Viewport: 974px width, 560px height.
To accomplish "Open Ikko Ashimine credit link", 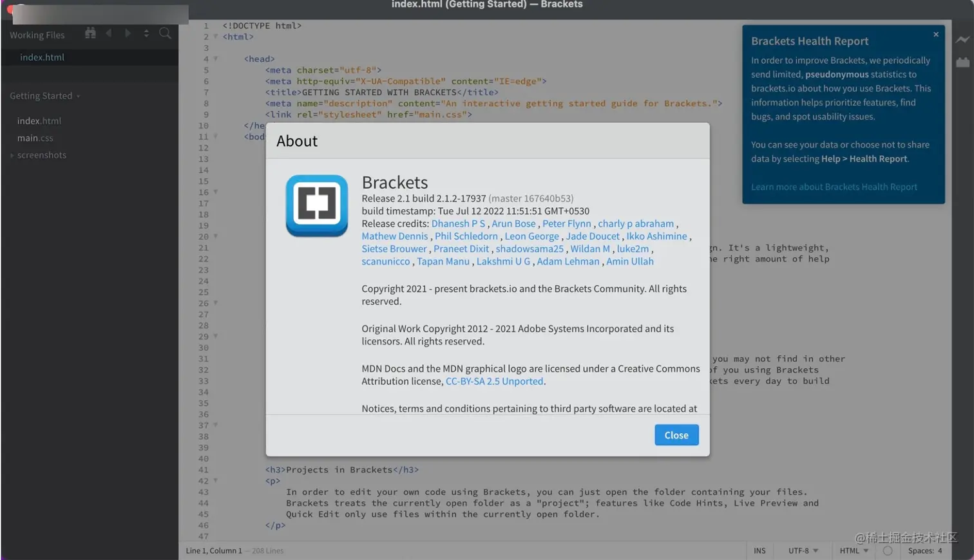I will click(656, 236).
